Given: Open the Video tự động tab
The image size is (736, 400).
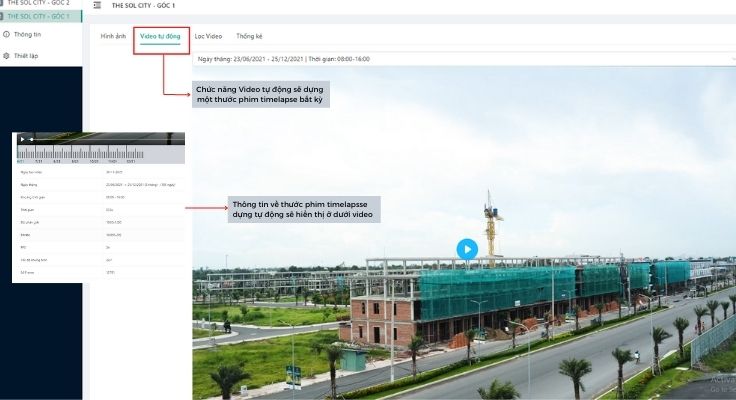Looking at the screenshot, I should click(x=160, y=36).
